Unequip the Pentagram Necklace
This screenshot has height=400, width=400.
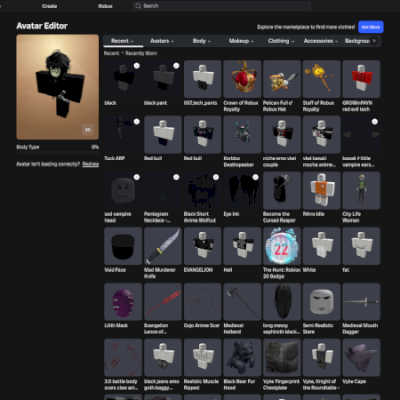click(x=163, y=190)
